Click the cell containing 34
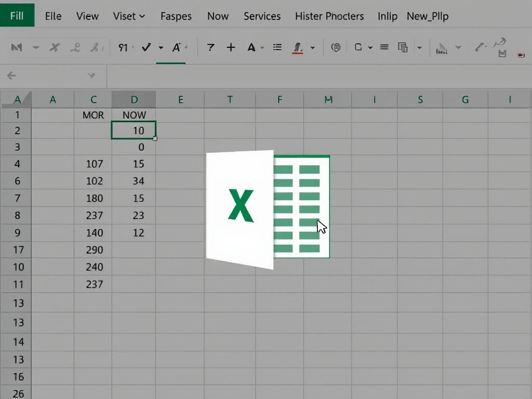532x399 pixels. coord(134,181)
